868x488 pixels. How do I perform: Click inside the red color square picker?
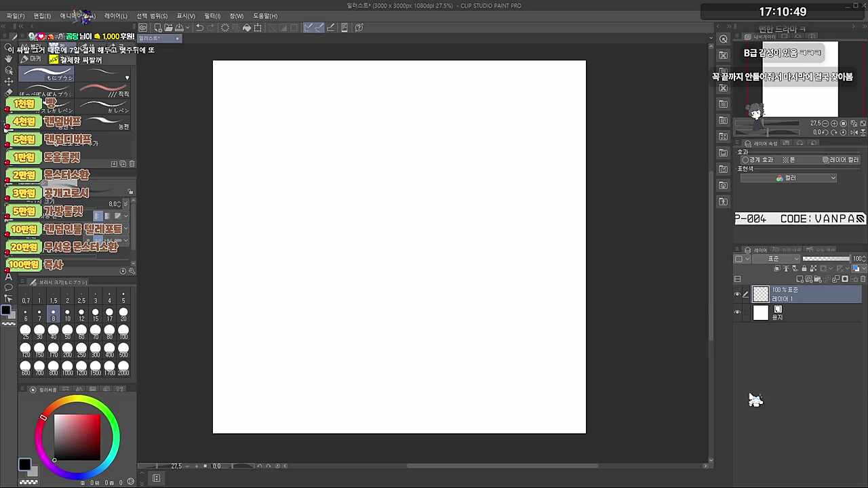[77, 437]
